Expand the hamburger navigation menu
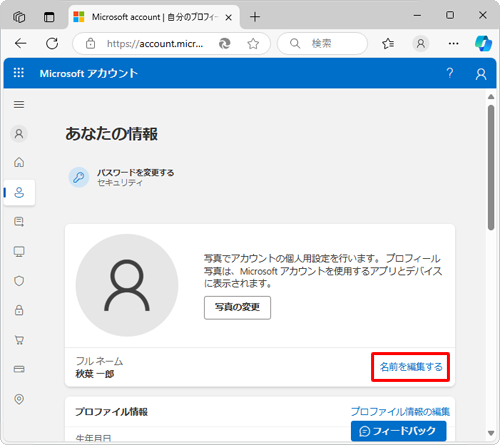500x445 pixels. pos(19,105)
